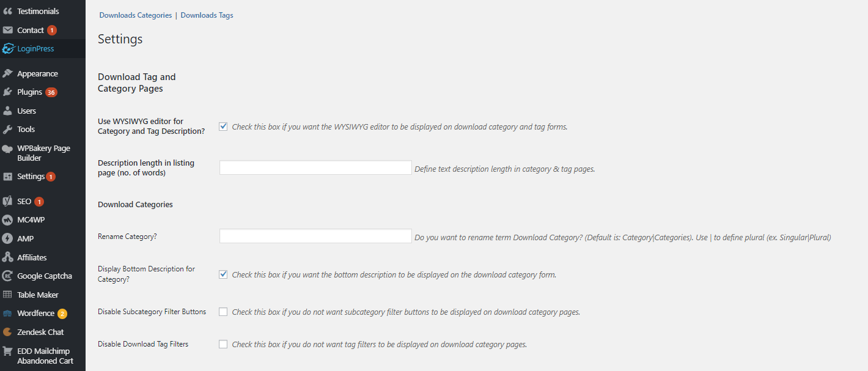868x371 pixels.
Task: Click the Rename Category text field
Action: [315, 236]
